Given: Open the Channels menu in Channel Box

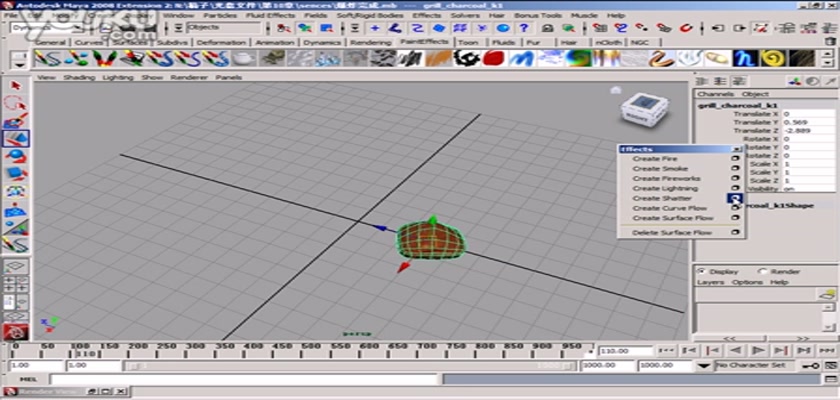Looking at the screenshot, I should (715, 94).
